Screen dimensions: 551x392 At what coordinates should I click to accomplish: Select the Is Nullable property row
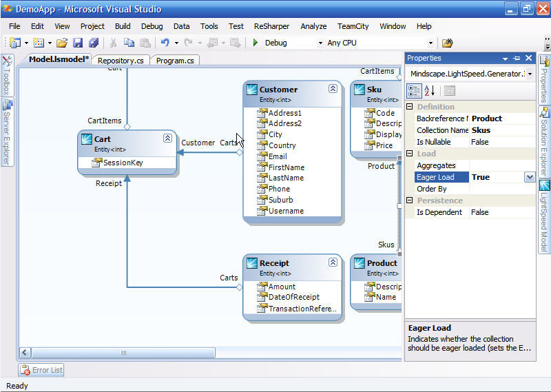tap(475, 142)
